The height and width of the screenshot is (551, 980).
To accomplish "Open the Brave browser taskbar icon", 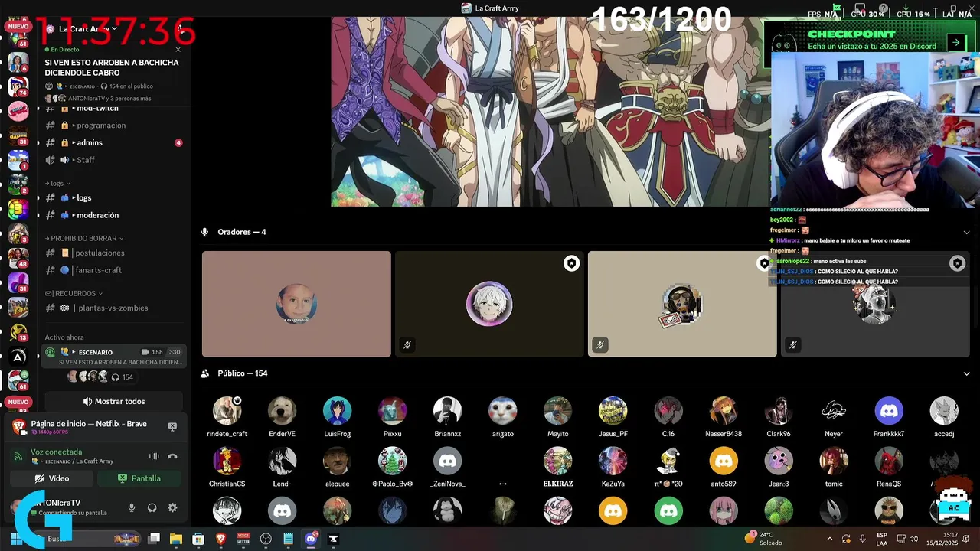I will 221,539.
